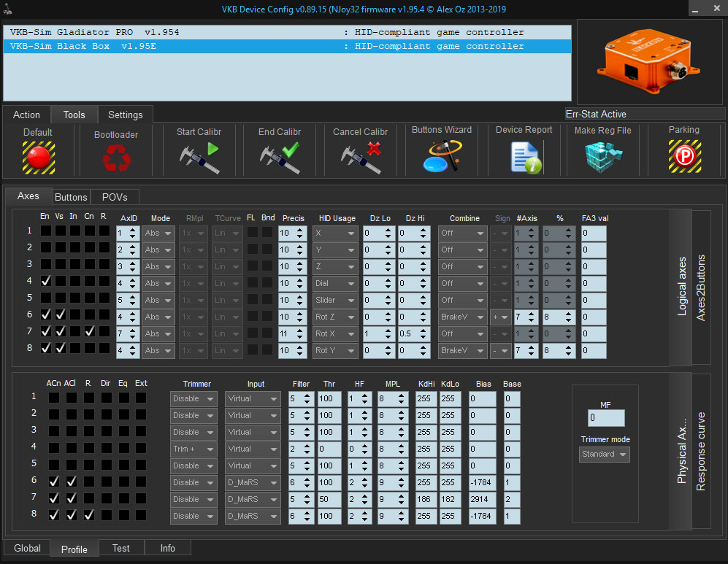Enable En checkbox for logical axis 1
The width and height of the screenshot is (728, 564).
[45, 231]
